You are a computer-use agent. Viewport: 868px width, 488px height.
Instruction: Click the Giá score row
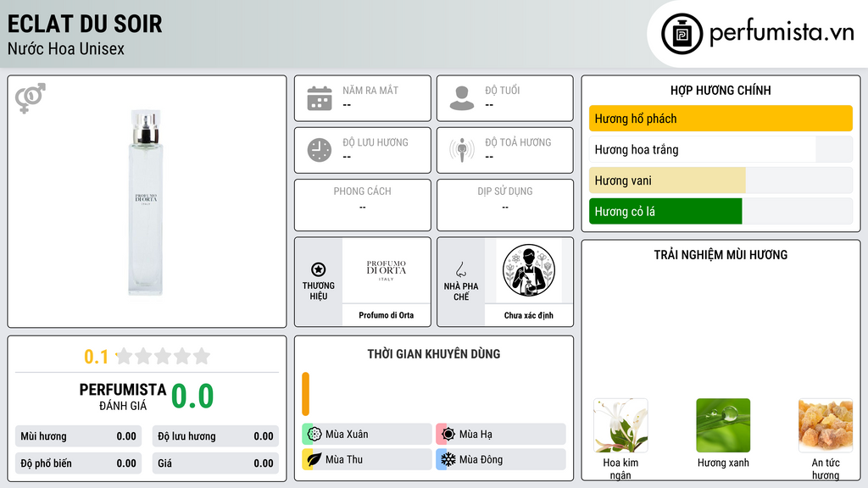coord(215,463)
